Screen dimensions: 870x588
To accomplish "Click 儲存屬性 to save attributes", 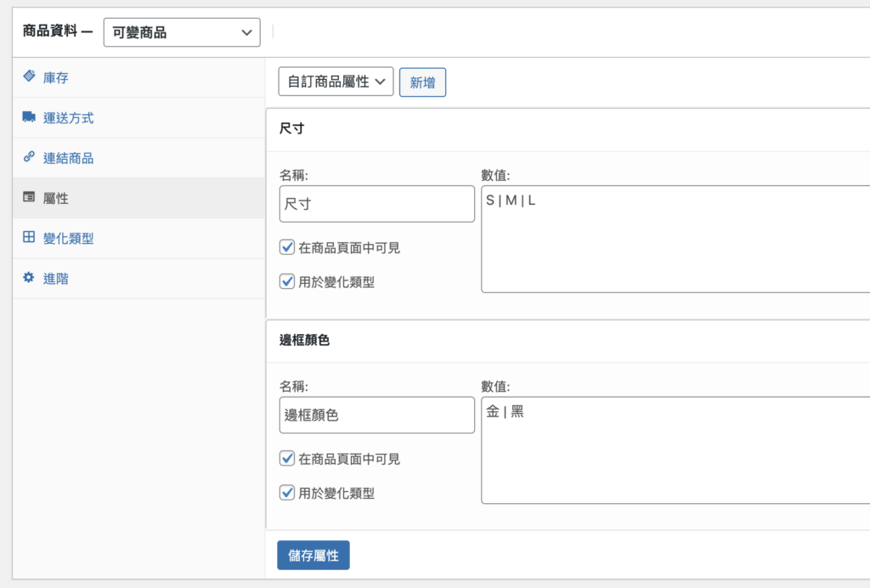I will 313,553.
